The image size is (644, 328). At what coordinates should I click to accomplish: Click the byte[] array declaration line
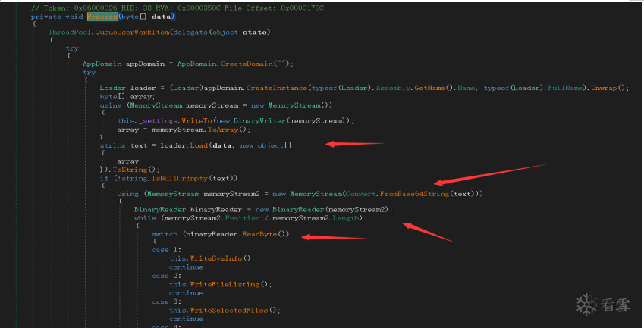coord(127,97)
